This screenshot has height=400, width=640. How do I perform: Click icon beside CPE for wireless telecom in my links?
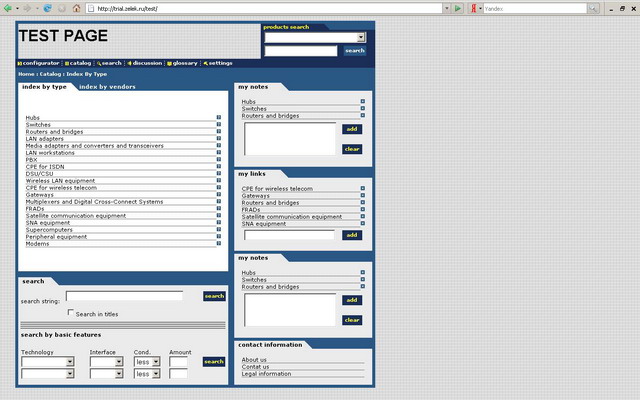click(x=362, y=189)
